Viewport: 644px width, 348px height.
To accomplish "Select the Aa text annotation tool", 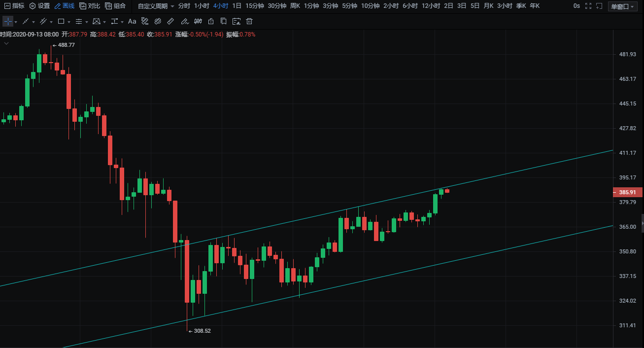I will pyautogui.click(x=132, y=22).
